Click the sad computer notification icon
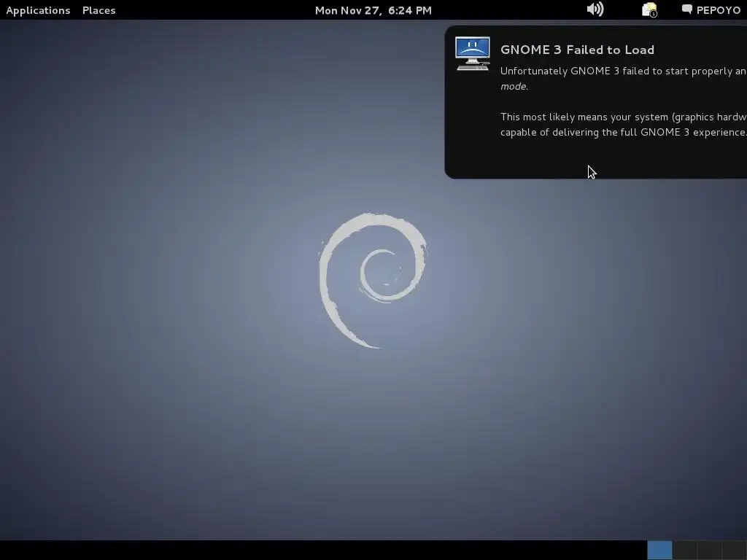Screen dimensions: 747x560 click(472, 53)
